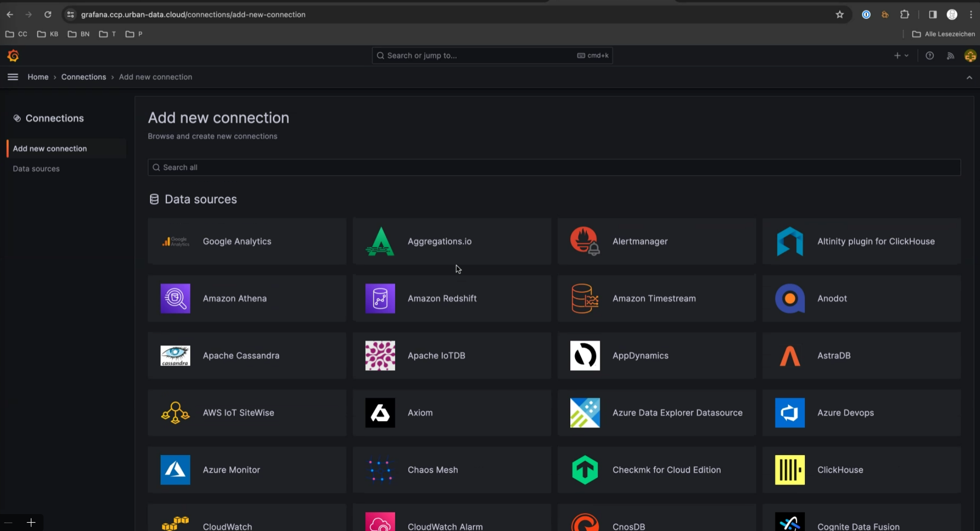The width and height of the screenshot is (980, 531).
Task: Bookmark this page with star icon
Action: coord(840,15)
